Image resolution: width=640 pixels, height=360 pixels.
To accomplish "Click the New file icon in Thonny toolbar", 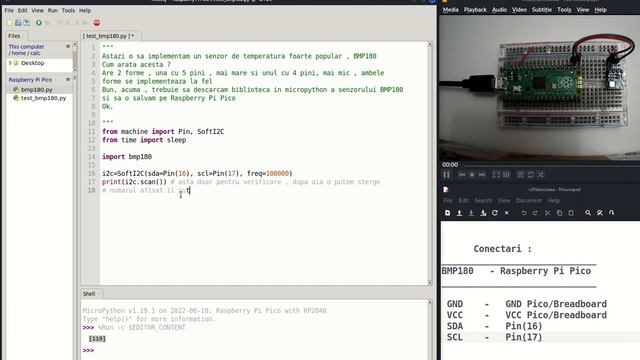I will (x=10, y=23).
